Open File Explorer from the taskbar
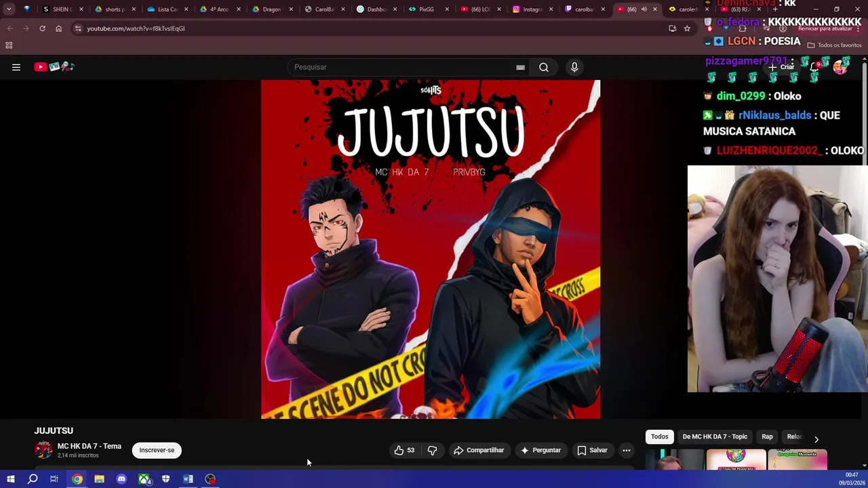This screenshot has width=868, height=488. point(99,479)
